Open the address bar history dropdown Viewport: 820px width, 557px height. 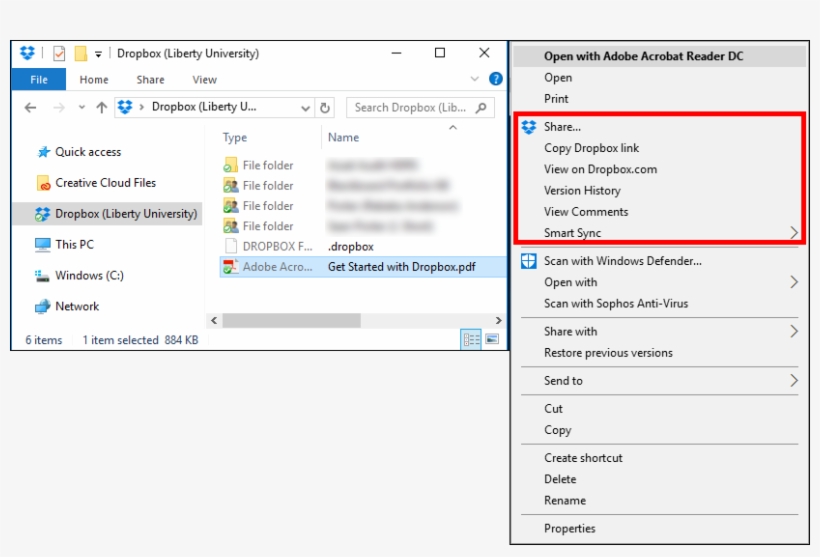[305, 108]
